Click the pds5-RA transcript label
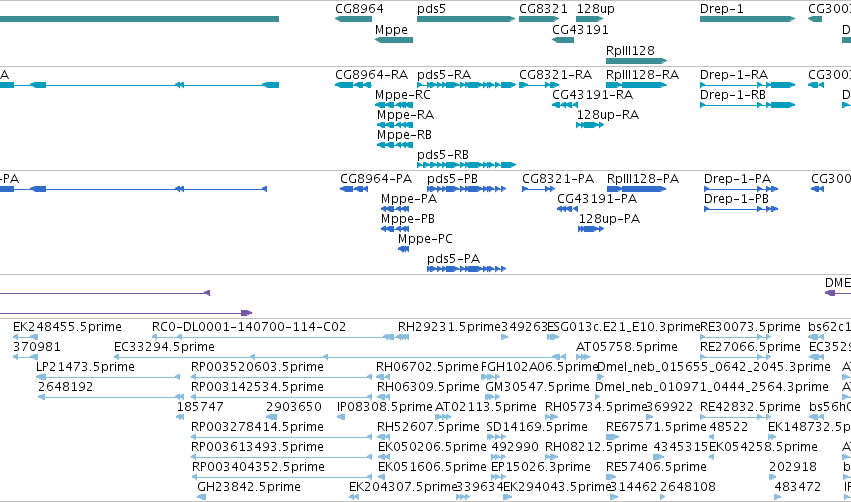Viewport: 851px width, 502px height. click(x=444, y=75)
